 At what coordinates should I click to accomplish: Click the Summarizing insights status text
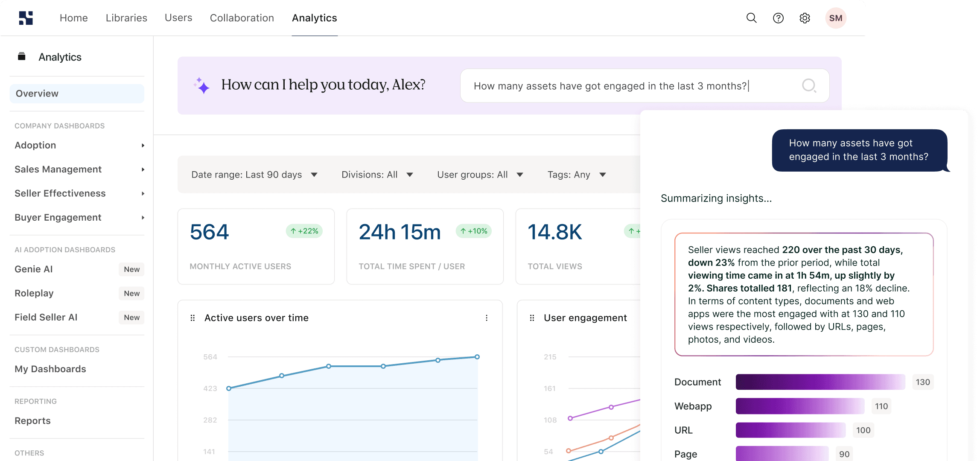716,198
